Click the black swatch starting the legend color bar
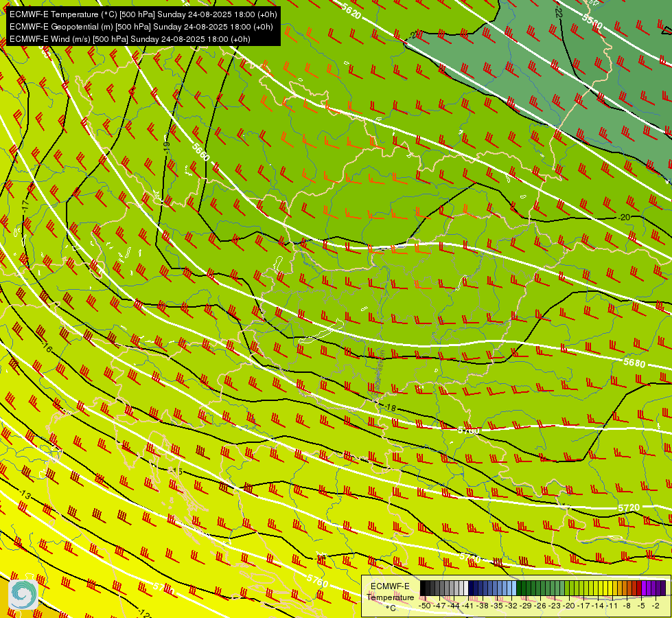The width and height of the screenshot is (672, 618). coord(422,588)
